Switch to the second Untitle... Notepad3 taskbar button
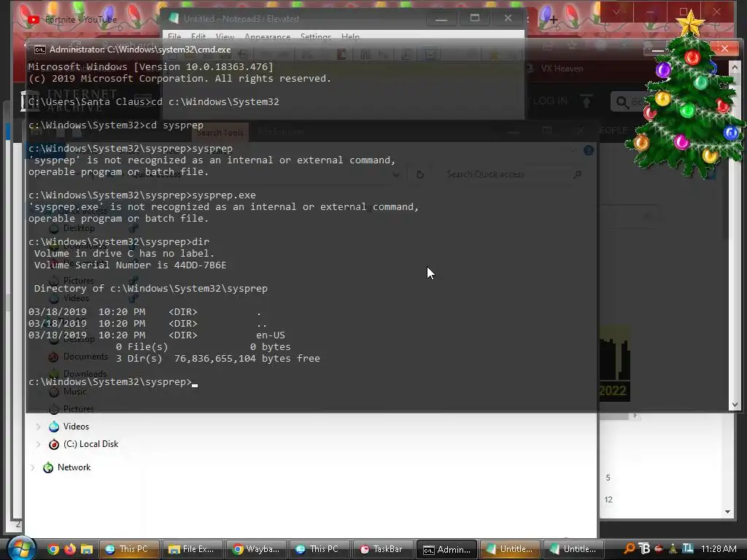The width and height of the screenshot is (747, 560). tap(573, 549)
